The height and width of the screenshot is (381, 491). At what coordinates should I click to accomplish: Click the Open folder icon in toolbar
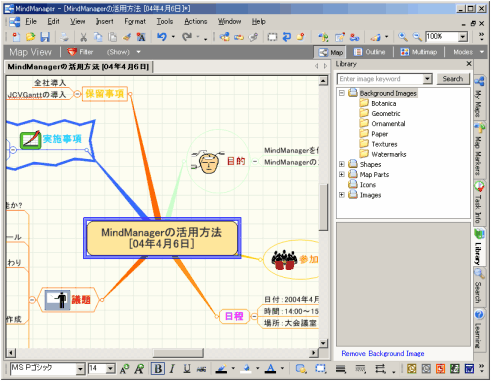[30, 37]
